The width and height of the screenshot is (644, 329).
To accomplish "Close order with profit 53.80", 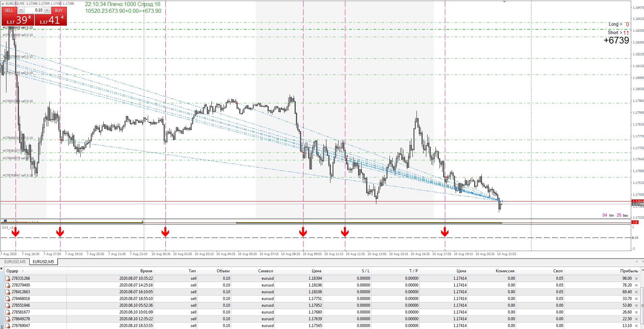I will (637, 305).
